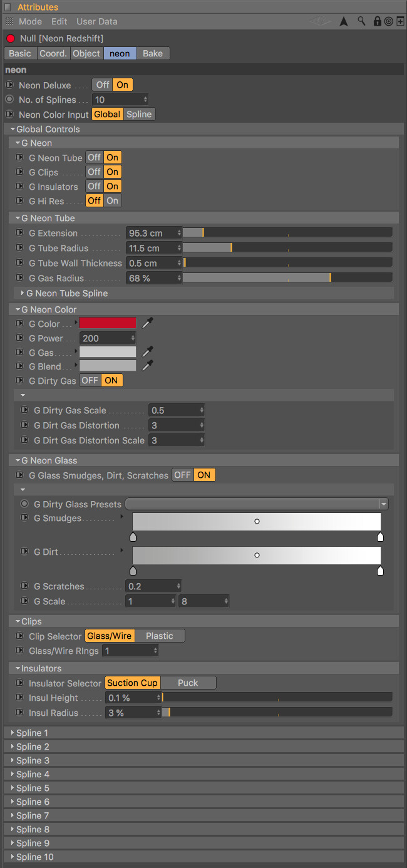Turn G Glass Smudges, Dirt, Scratches OFF
The width and height of the screenshot is (407, 868).
click(x=182, y=475)
